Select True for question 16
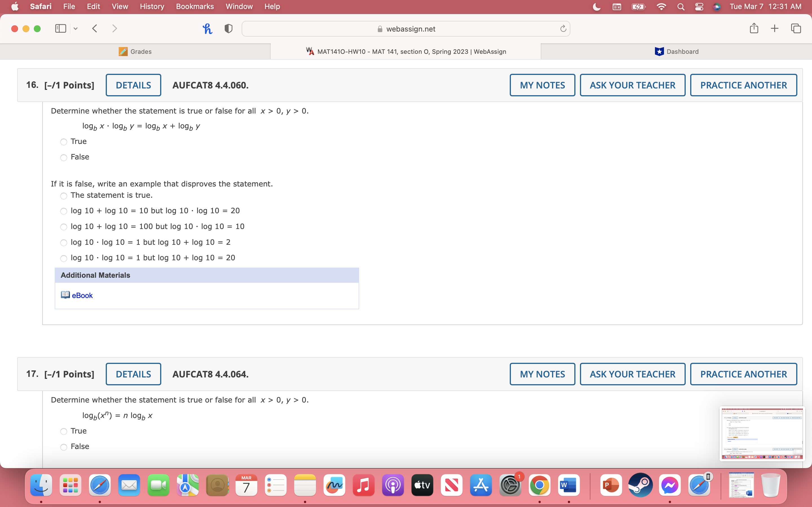812x507 pixels. pyautogui.click(x=63, y=142)
